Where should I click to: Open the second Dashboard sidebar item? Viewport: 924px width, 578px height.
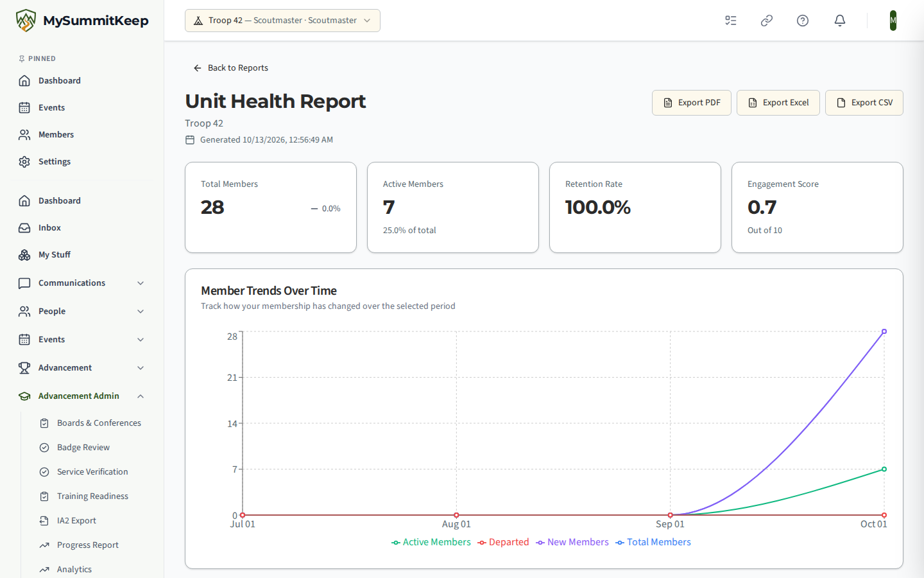coord(82,200)
